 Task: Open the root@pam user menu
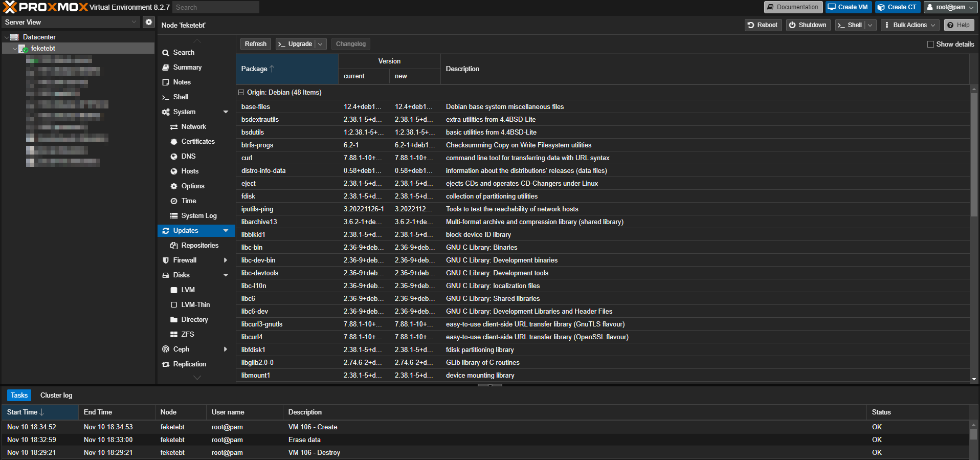pos(950,7)
